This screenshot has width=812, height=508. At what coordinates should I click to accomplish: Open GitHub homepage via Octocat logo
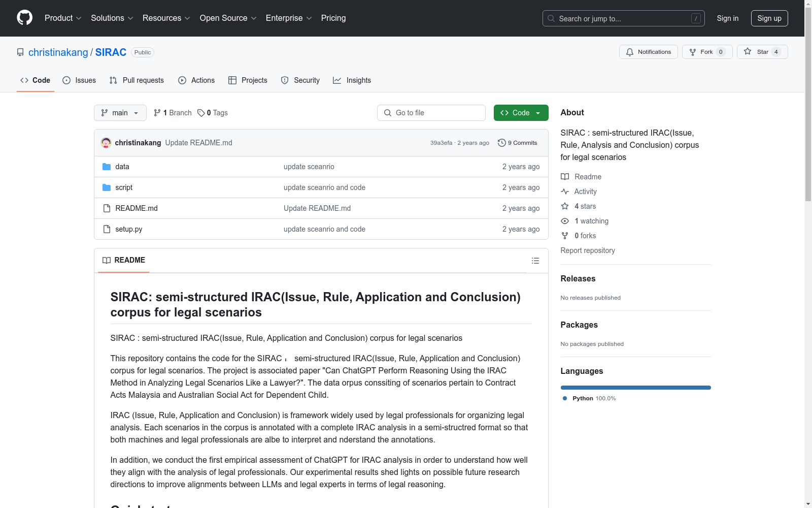[x=24, y=18]
